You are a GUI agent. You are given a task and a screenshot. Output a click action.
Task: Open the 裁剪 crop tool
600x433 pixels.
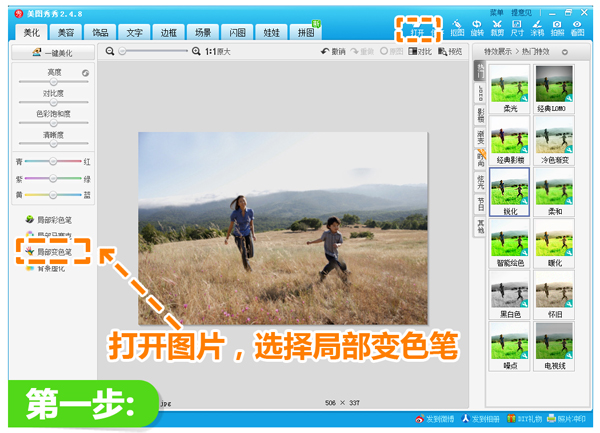coord(497,28)
